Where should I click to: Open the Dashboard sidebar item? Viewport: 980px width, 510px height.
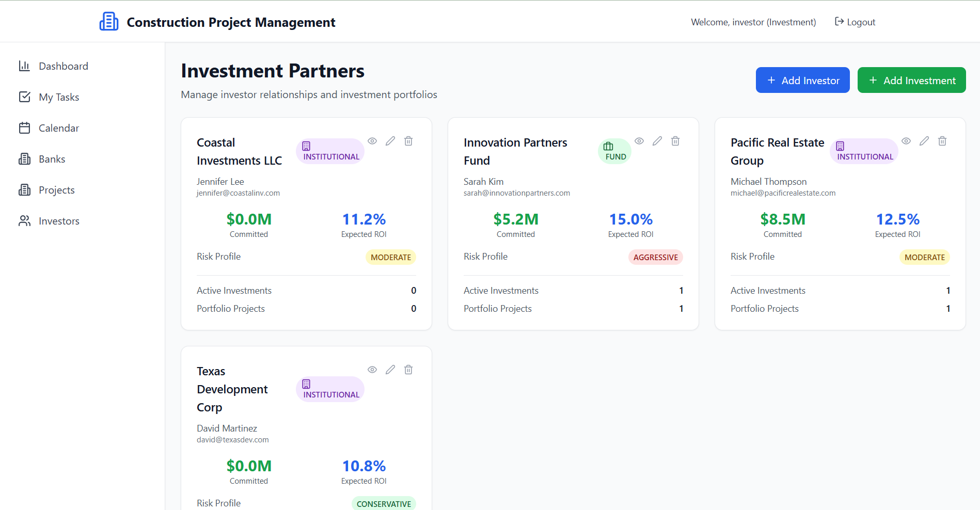(x=63, y=66)
